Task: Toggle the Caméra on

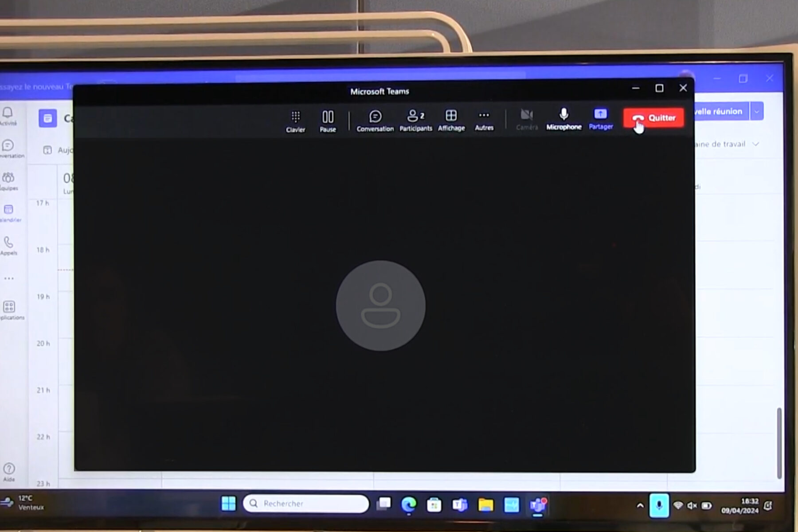Action: (x=527, y=120)
